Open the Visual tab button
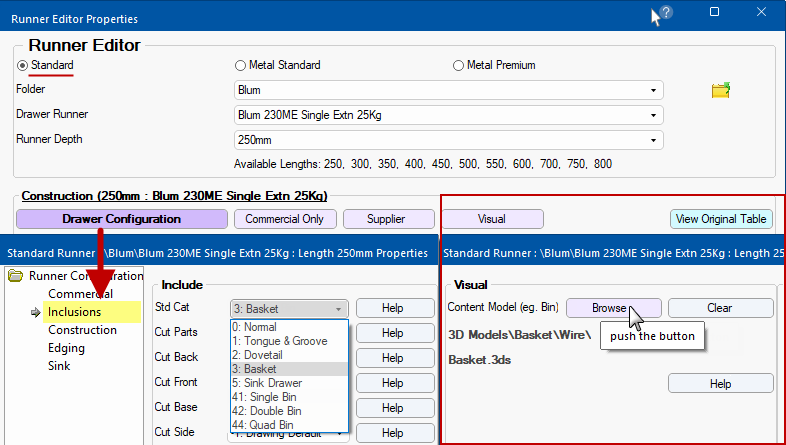Viewport: 786px width, 445px height. tap(492, 219)
